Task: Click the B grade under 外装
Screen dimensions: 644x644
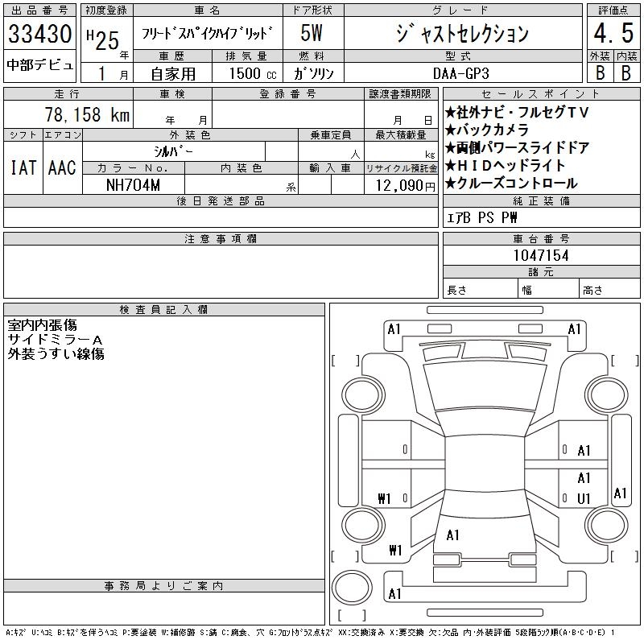Action: click(600, 72)
